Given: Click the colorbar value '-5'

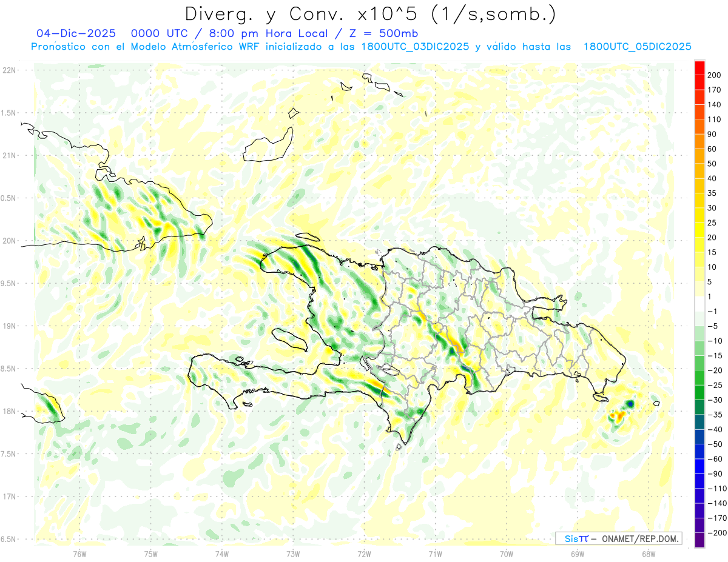Looking at the screenshot, I should click(x=713, y=326).
